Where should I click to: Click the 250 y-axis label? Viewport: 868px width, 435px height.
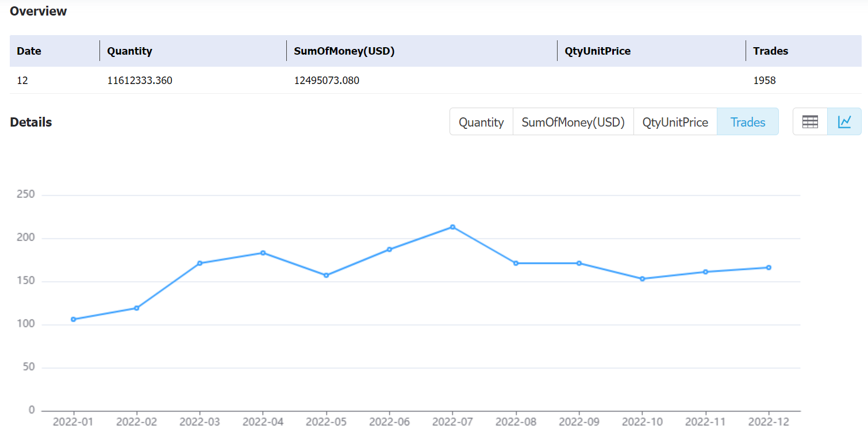coord(26,195)
